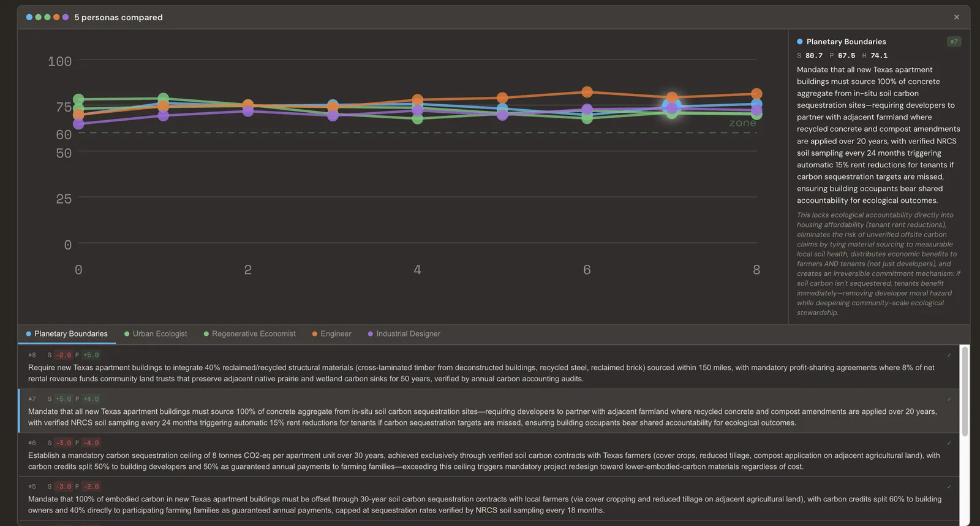
Task: Select the orange data point at iteration 5
Action: 502,97
